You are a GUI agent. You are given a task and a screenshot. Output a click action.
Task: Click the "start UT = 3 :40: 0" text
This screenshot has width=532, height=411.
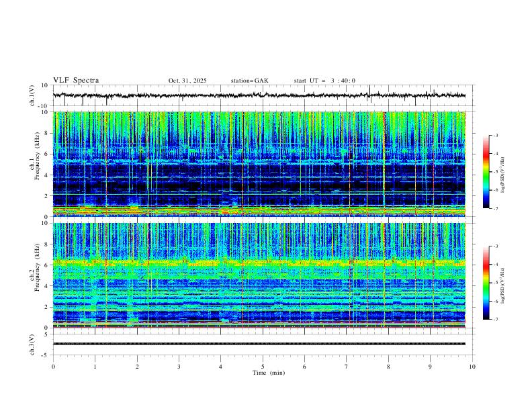(324, 81)
